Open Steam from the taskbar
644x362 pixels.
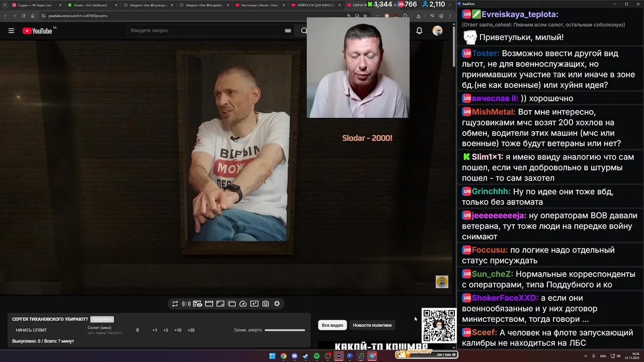click(305, 356)
